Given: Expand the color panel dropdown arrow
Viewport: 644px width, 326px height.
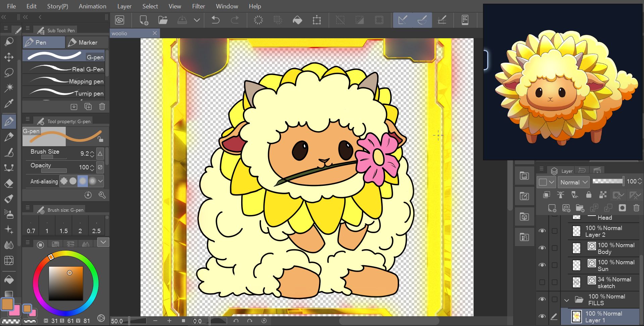Looking at the screenshot, I should [x=103, y=242].
